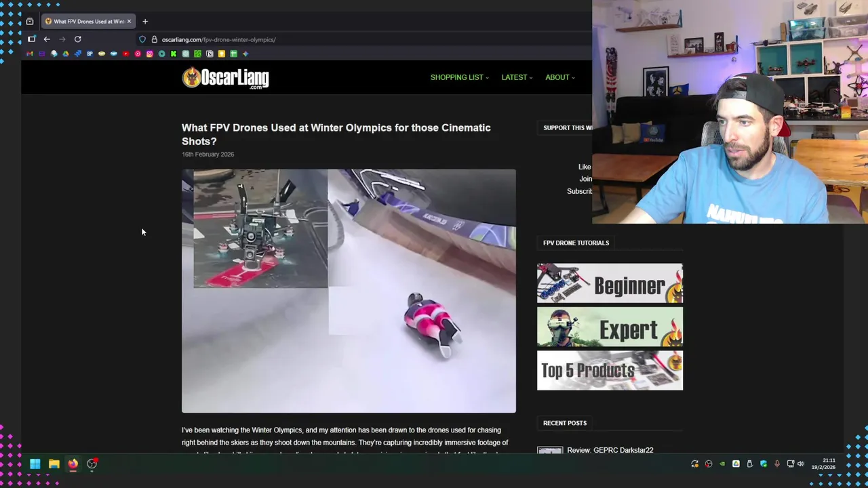Viewport: 868px width, 488px height.
Task: Open the Instagram bookmark icon
Action: [x=150, y=54]
